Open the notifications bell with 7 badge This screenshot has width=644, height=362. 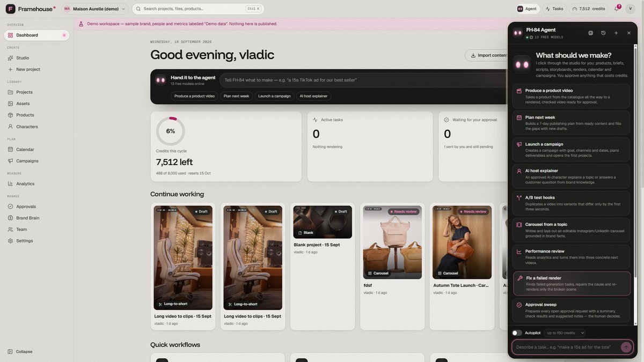(617, 9)
